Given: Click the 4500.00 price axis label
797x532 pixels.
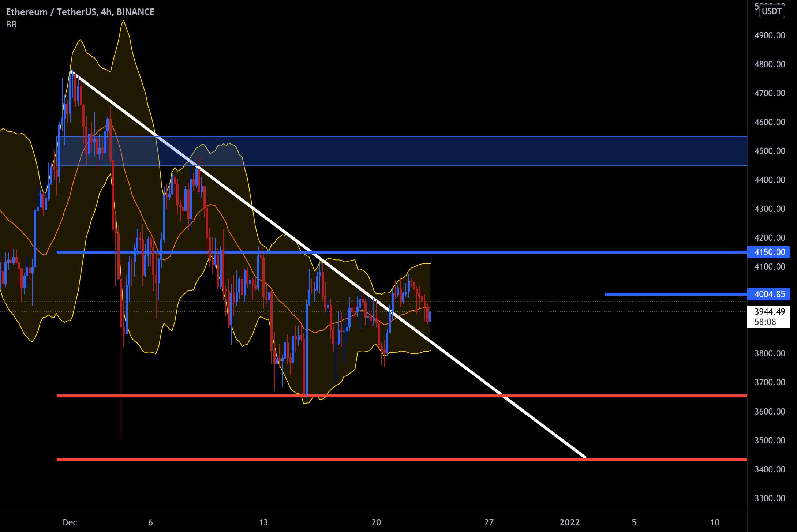Looking at the screenshot, I should coord(770,151).
